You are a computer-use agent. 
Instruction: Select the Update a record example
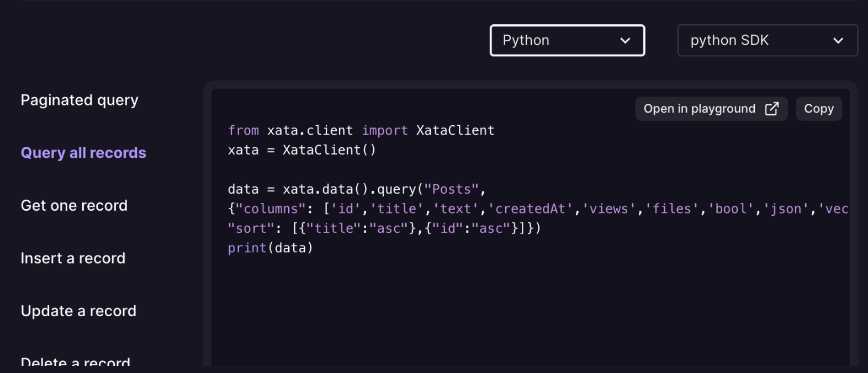click(78, 311)
